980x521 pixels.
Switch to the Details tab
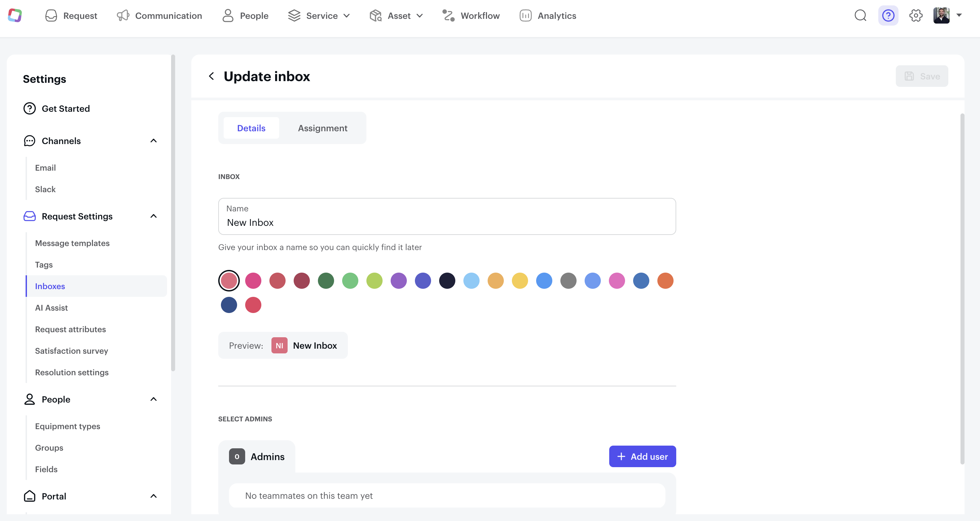(251, 128)
